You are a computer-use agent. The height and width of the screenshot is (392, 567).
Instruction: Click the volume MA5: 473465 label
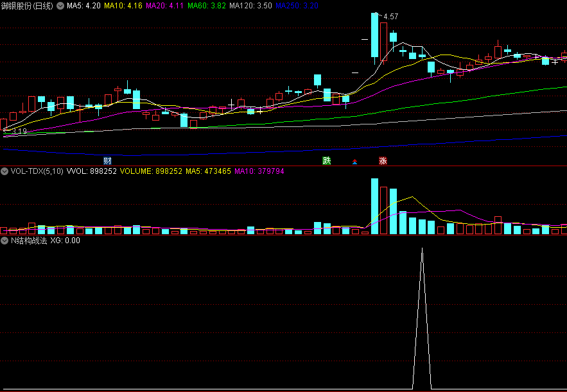[208, 171]
